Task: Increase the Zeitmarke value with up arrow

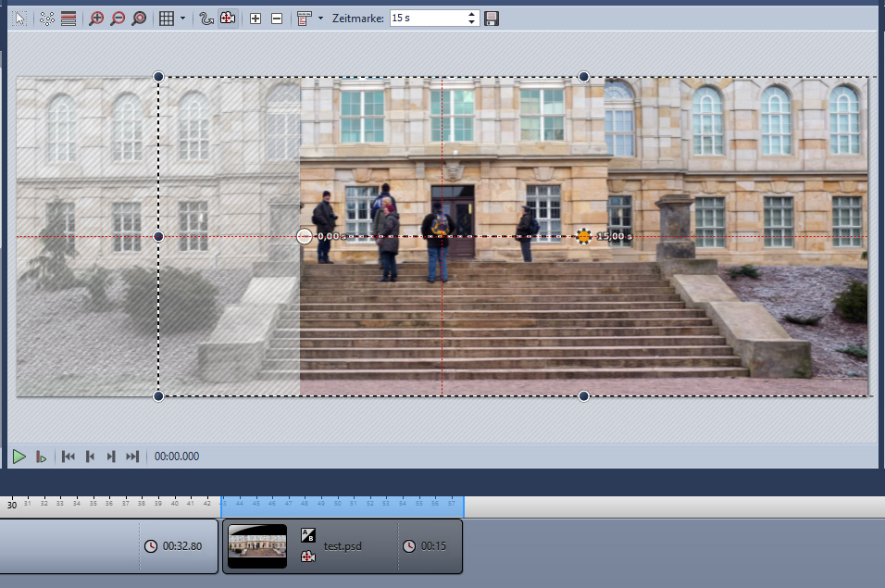Action: point(472,14)
